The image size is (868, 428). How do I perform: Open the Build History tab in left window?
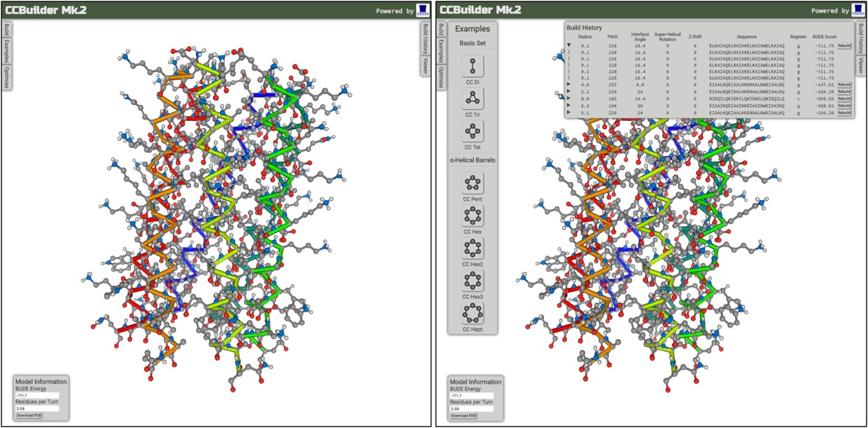(426, 38)
